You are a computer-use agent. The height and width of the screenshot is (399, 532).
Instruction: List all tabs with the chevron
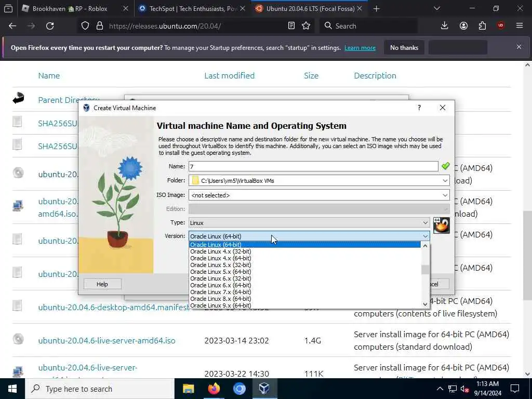click(x=437, y=8)
